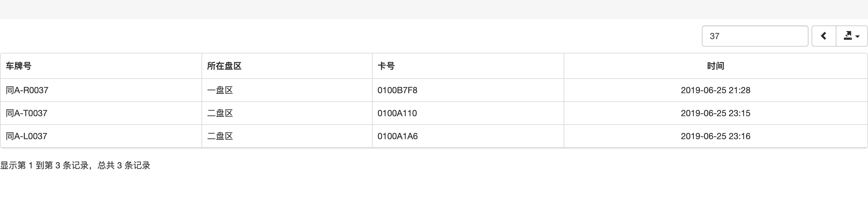Click 二盘区 in the 同A-T0037 row
Viewport: 868px width, 210px height.
(220, 113)
